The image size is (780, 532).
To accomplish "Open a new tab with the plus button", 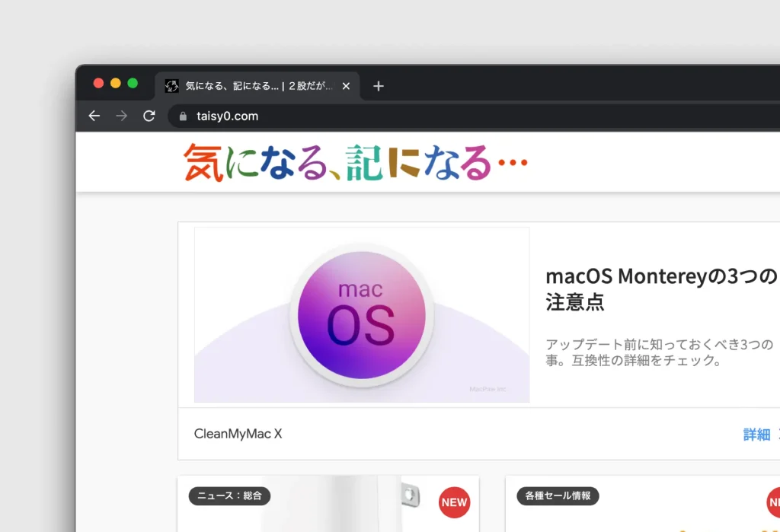I will [x=379, y=86].
